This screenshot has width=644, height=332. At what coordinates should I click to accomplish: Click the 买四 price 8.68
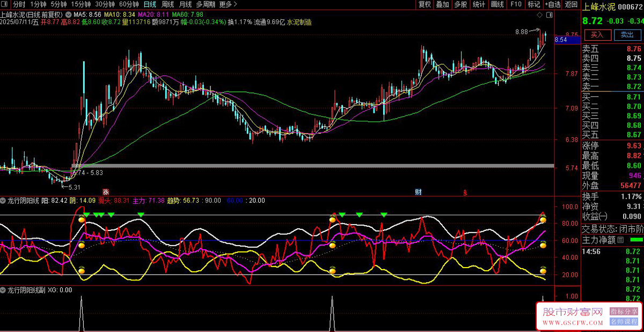tap(633, 125)
